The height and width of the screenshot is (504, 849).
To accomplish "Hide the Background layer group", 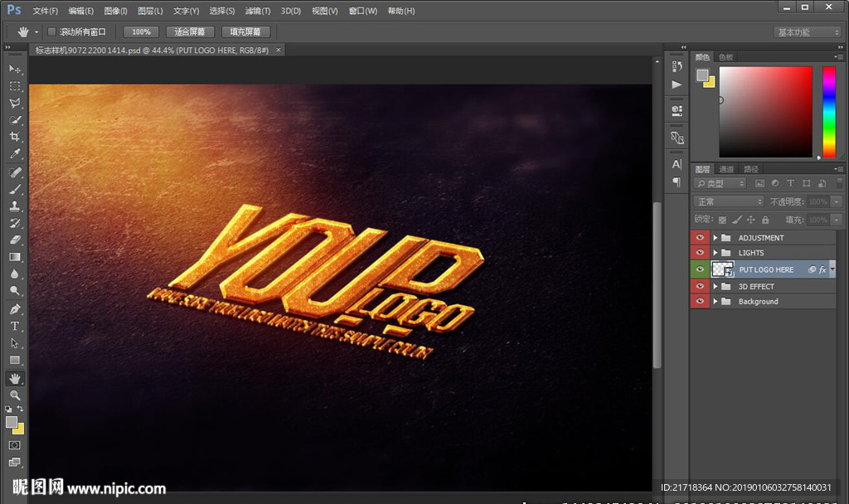I will point(700,301).
